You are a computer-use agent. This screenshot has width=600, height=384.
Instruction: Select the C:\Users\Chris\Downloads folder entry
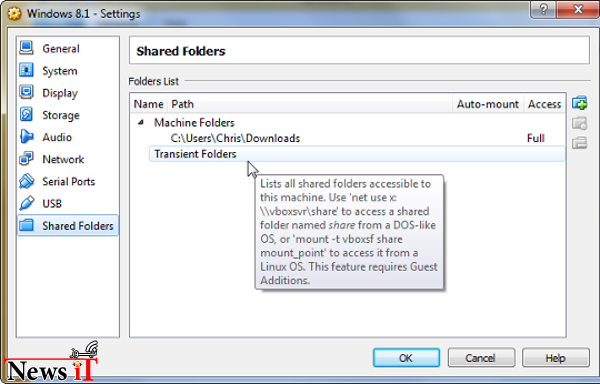point(235,138)
